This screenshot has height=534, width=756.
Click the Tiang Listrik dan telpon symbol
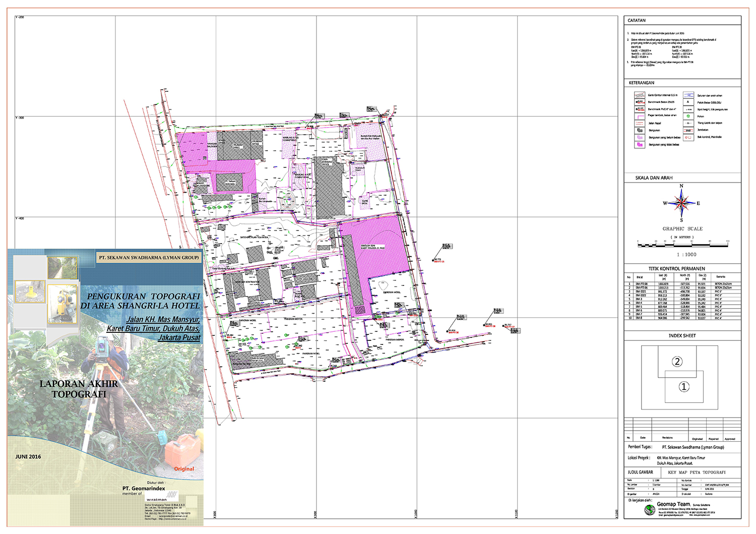[688, 123]
